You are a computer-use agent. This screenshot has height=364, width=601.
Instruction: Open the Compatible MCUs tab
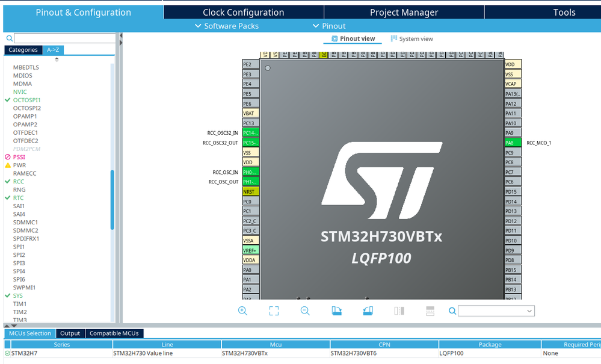(x=114, y=333)
